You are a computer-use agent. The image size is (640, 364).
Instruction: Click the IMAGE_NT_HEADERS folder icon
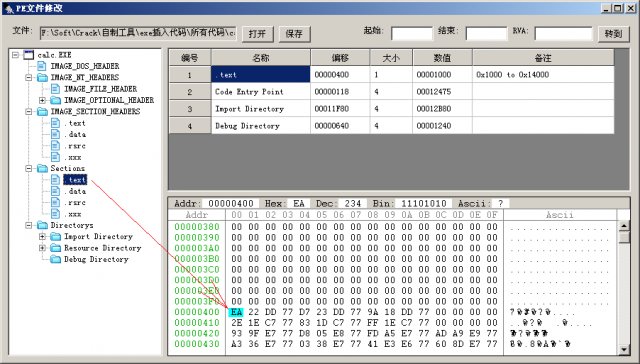pyautogui.click(x=42, y=78)
